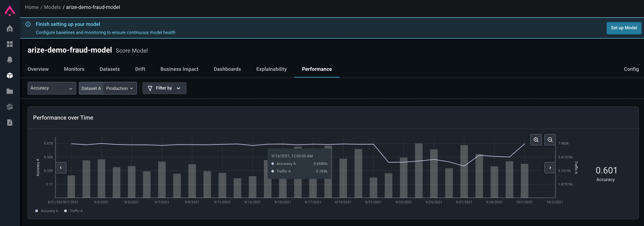
Task: Click the Set up Model button
Action: pos(624,28)
